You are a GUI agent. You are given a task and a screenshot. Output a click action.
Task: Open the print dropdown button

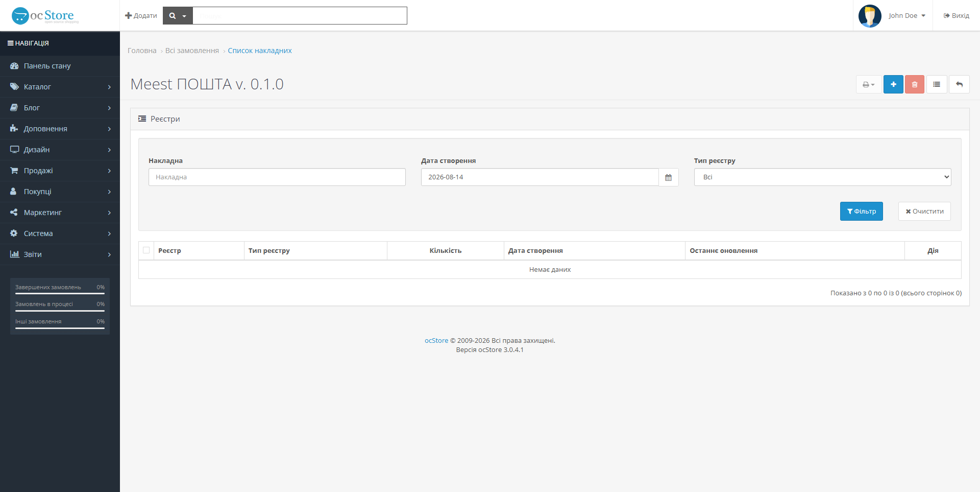[x=869, y=84]
